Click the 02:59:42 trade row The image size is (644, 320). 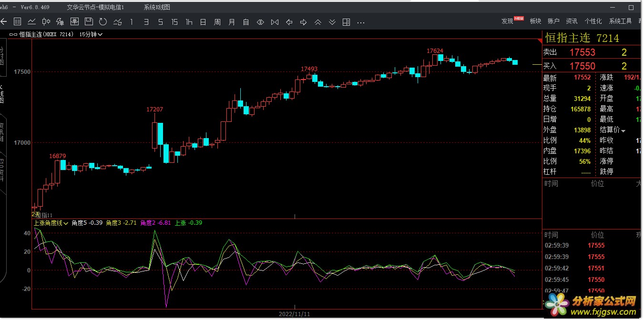(x=591, y=269)
